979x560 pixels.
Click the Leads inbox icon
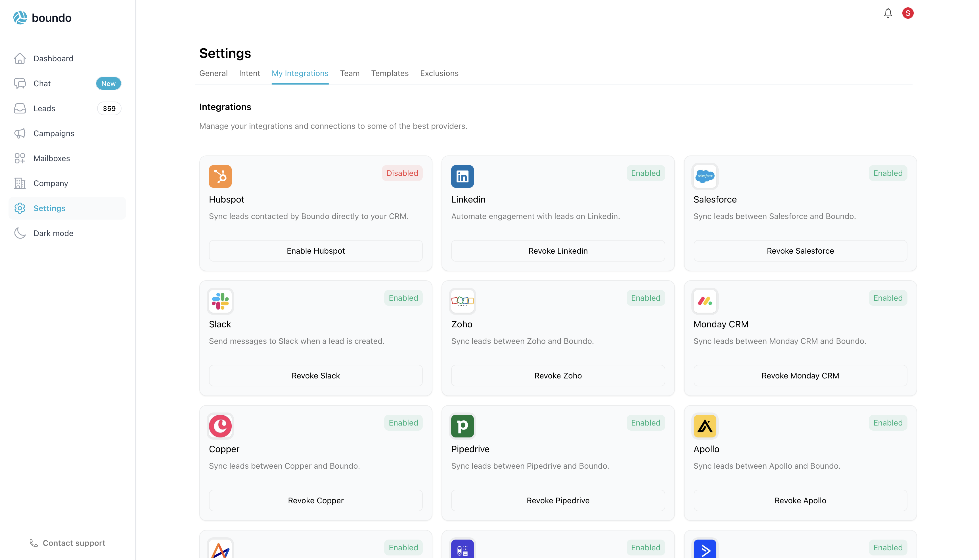click(x=20, y=108)
